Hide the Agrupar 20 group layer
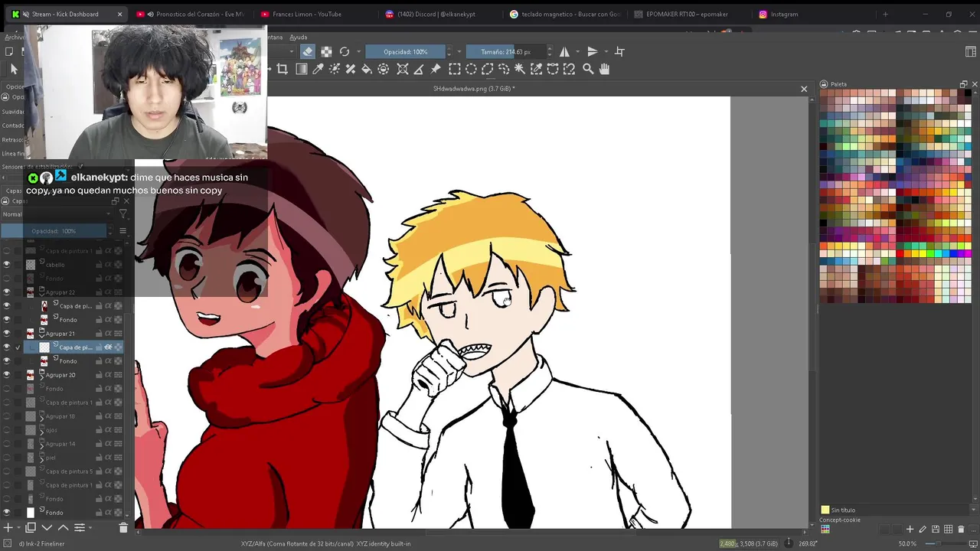Viewport: 980px width, 551px height. (x=7, y=375)
